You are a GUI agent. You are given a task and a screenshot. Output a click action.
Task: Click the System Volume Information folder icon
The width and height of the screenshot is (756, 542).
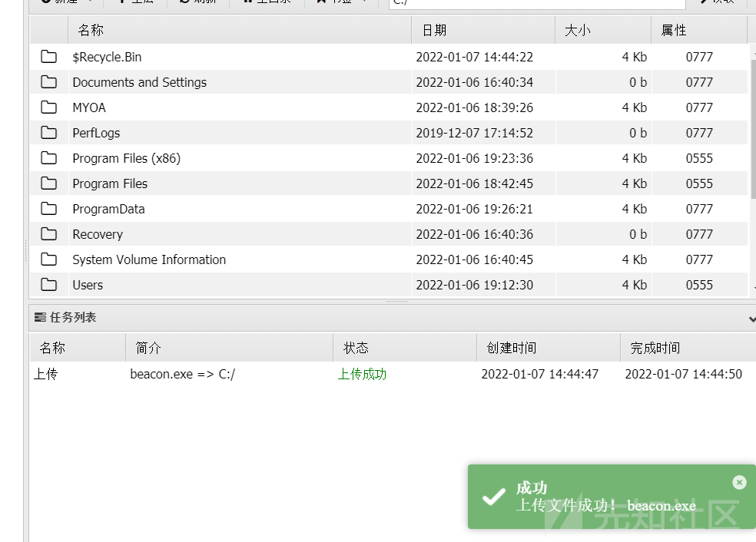tap(48, 259)
